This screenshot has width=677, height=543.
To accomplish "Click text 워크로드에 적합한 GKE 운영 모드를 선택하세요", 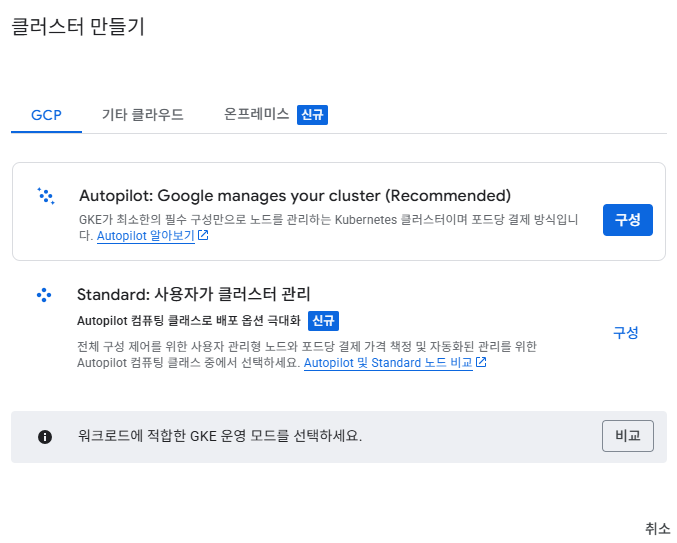I will [220, 436].
